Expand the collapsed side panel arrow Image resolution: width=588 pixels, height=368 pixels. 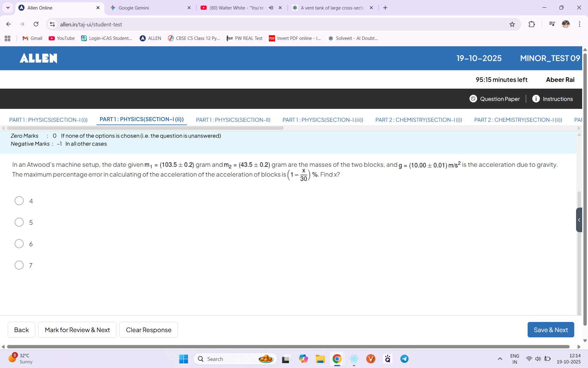579,220
